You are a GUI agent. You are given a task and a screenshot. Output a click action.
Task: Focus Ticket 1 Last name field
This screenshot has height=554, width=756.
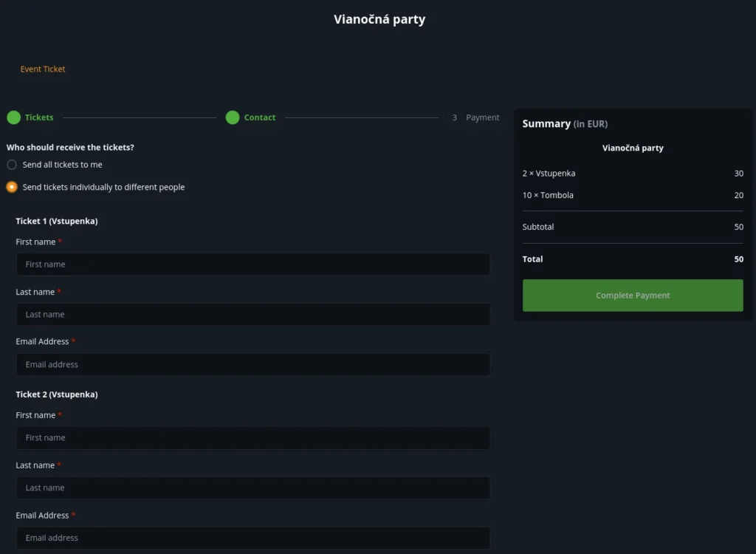(252, 315)
